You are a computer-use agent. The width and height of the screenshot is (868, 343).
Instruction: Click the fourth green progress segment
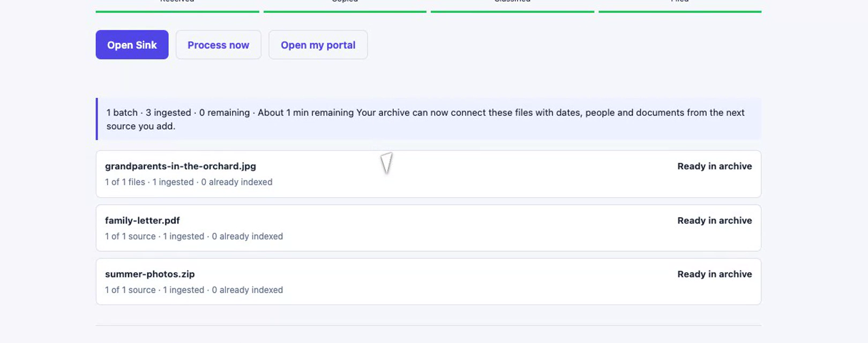click(x=680, y=11)
